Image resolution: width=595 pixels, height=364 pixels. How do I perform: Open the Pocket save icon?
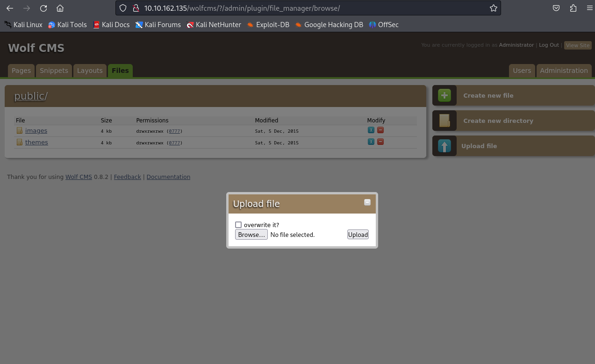coord(556,8)
